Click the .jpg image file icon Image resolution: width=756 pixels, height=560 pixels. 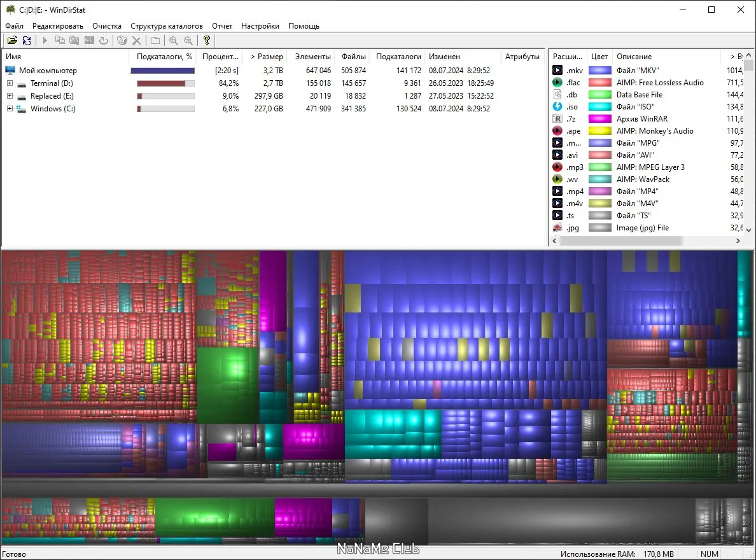(x=557, y=228)
